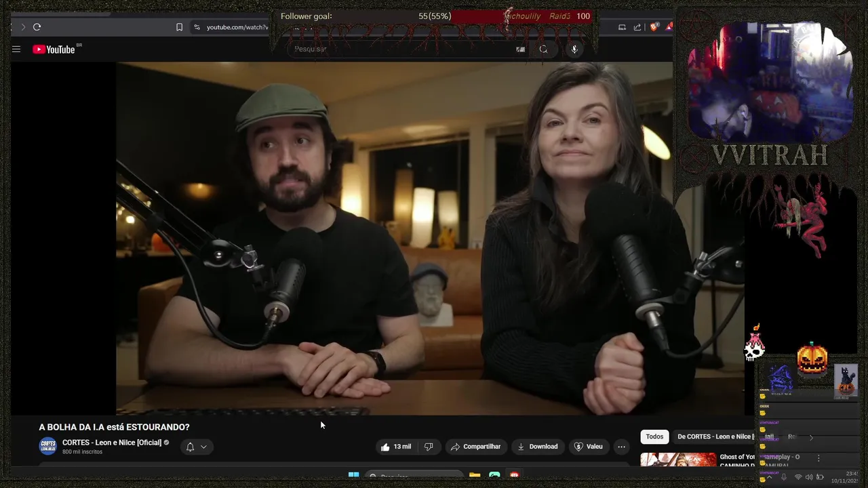868x488 pixels.
Task: Open the Brave Shields lion icon
Action: pyautogui.click(x=654, y=27)
